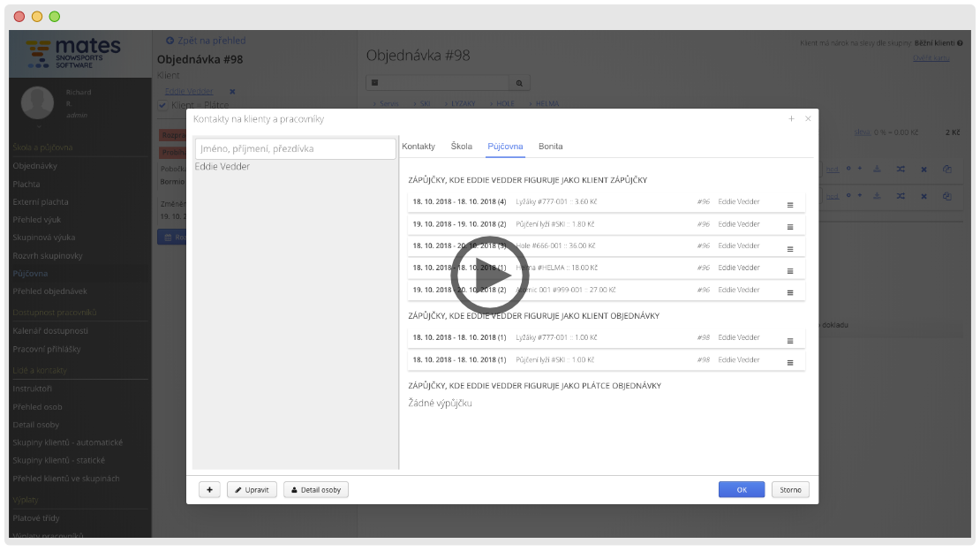Switch to the Škola tab
Viewport: 980px width, 551px height.
coord(461,147)
